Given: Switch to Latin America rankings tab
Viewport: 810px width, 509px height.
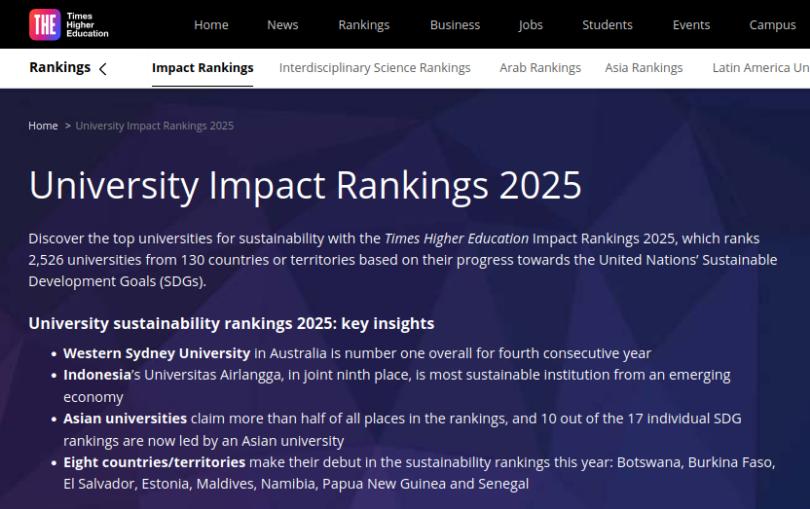Looking at the screenshot, I should point(761,68).
